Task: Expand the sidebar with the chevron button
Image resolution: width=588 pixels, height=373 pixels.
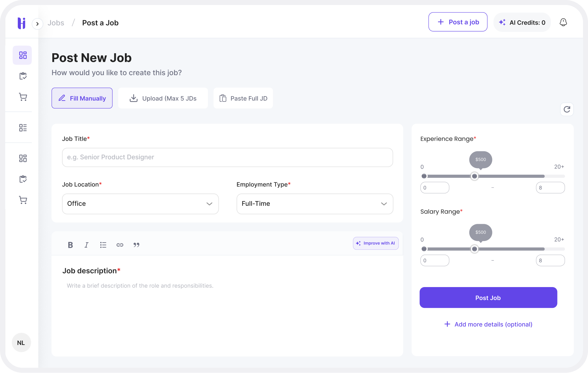Action: tap(37, 24)
